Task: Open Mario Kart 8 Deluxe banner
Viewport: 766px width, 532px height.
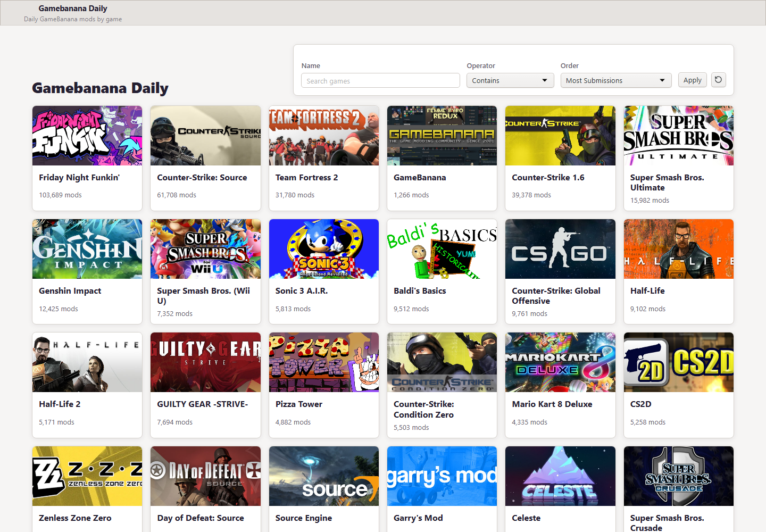Action: (560, 362)
